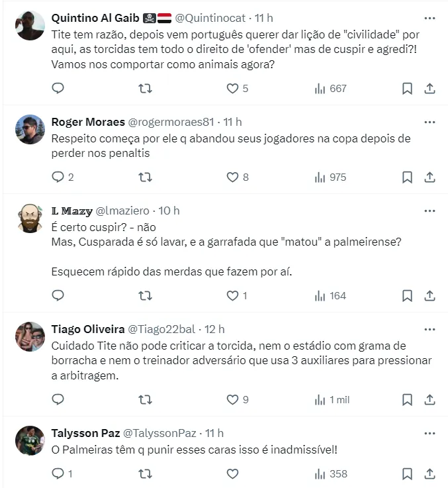
Task: Like Talysson Paz's tweet
Action: [232, 473]
